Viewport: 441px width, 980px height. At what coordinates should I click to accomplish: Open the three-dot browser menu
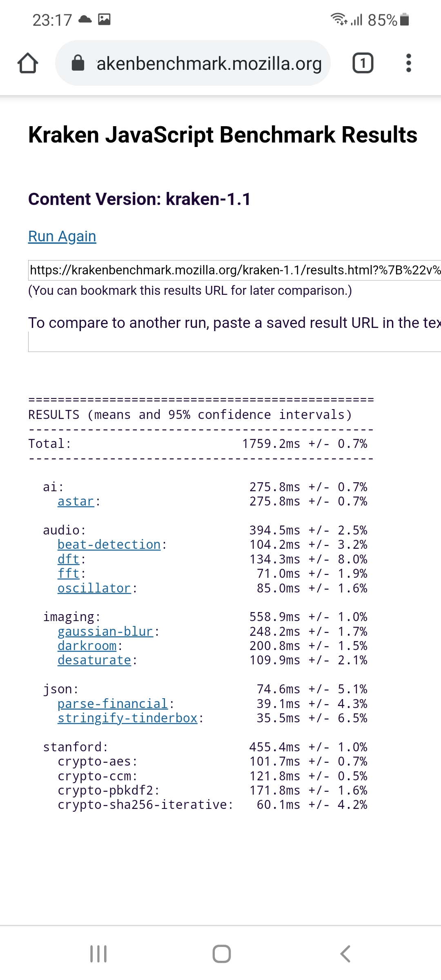click(408, 63)
